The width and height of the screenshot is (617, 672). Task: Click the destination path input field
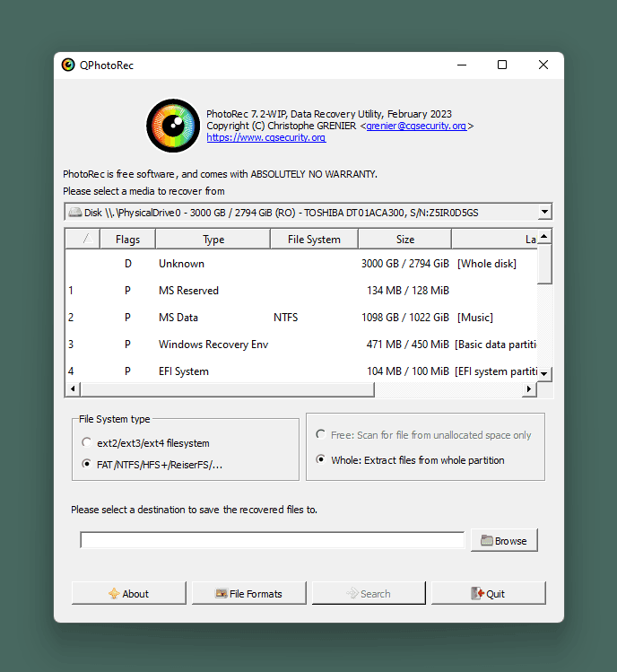click(272, 540)
